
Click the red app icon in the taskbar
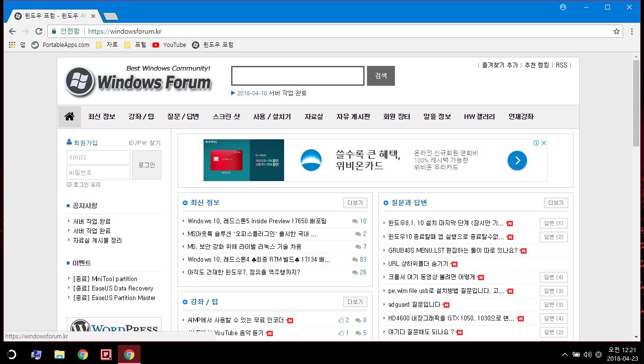106,355
